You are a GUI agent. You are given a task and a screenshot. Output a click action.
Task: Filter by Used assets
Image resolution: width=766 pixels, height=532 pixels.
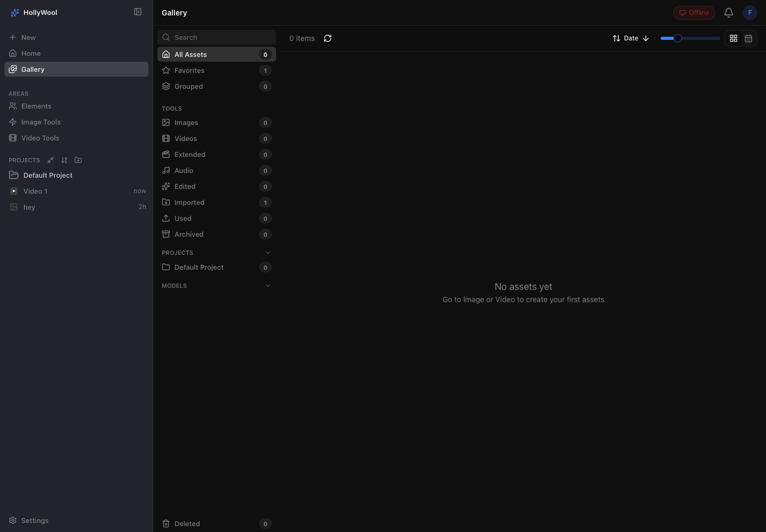point(217,218)
